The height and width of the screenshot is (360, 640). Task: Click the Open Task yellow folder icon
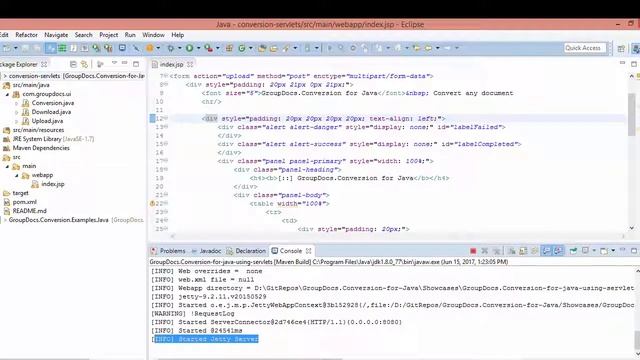tap(273, 48)
